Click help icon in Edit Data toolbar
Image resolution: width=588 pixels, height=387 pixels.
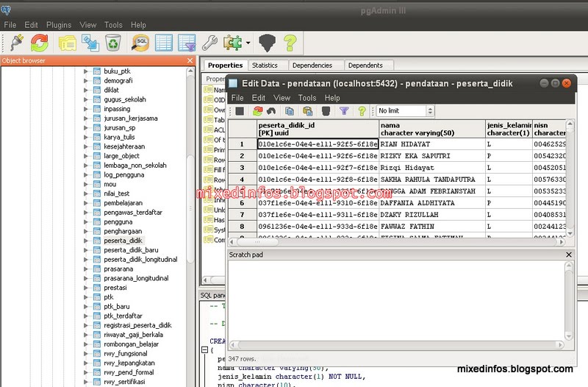362,111
